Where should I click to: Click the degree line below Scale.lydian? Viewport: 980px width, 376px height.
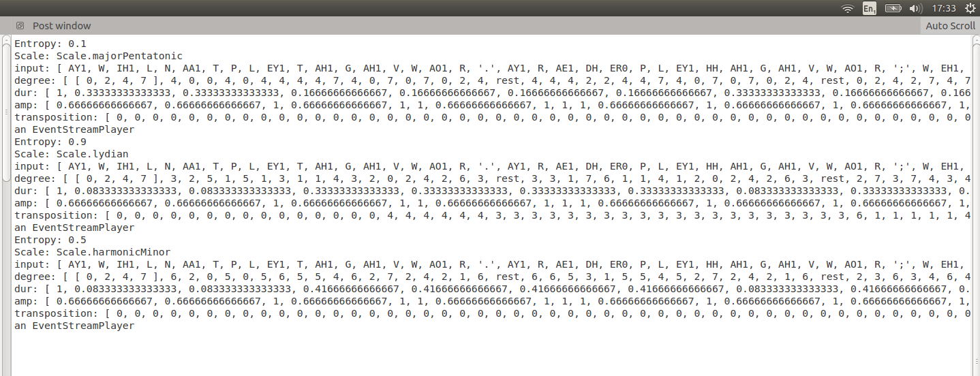click(273, 178)
